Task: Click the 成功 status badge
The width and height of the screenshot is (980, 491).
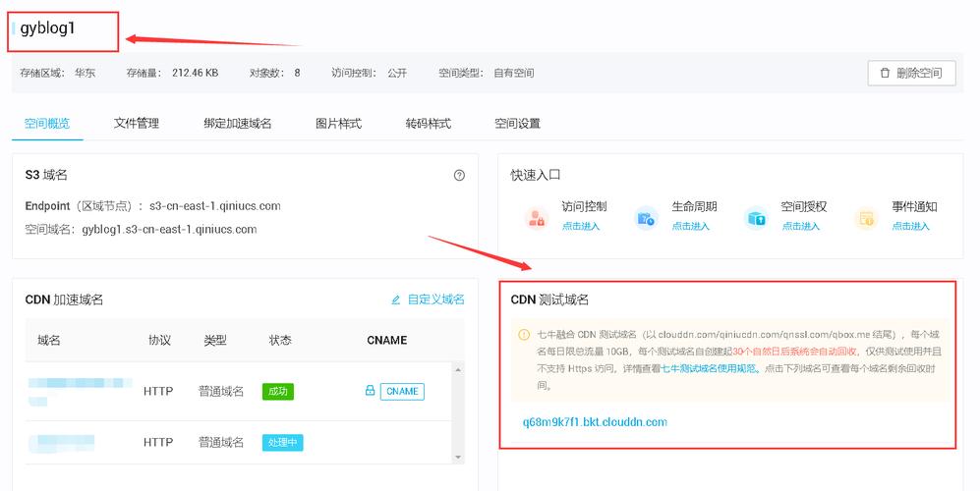Action: [x=277, y=391]
